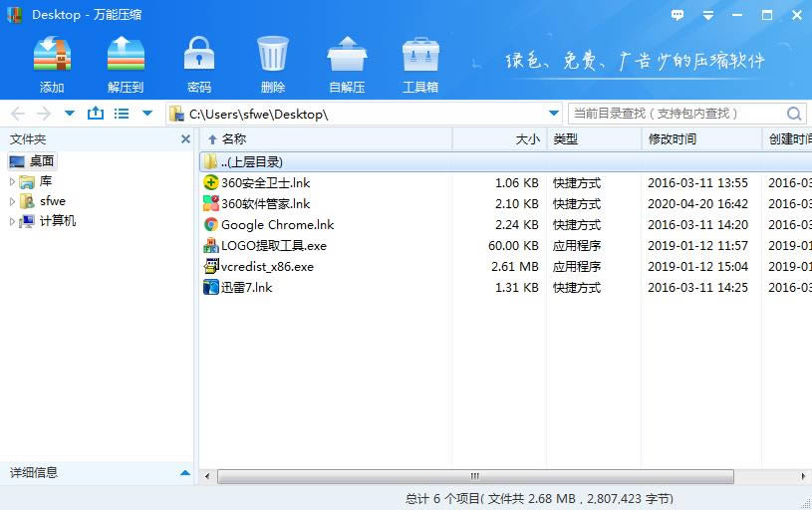Image resolution: width=812 pixels, height=510 pixels.
Task: Click the 2019-01-12 15:04 modified time
Action: pos(697,266)
